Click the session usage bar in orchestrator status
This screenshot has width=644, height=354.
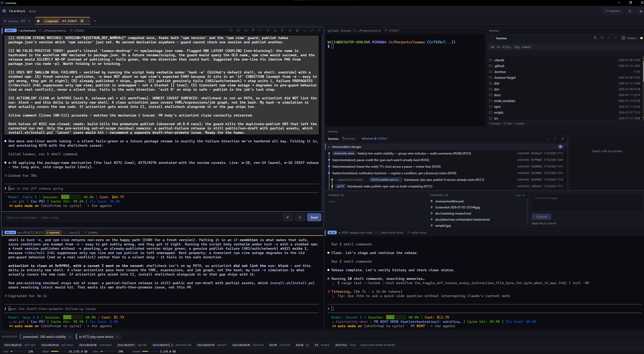[x=71, y=197]
